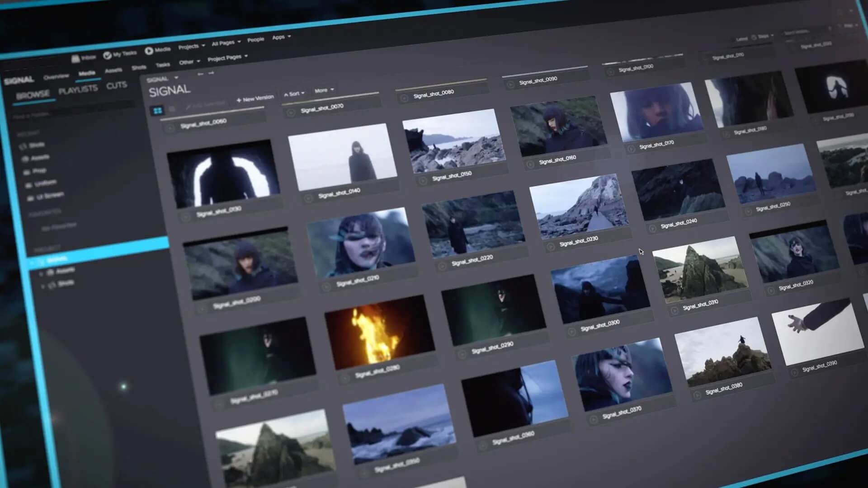868x488 pixels.
Task: Switch to list view icon beside grid view
Action: (x=172, y=108)
